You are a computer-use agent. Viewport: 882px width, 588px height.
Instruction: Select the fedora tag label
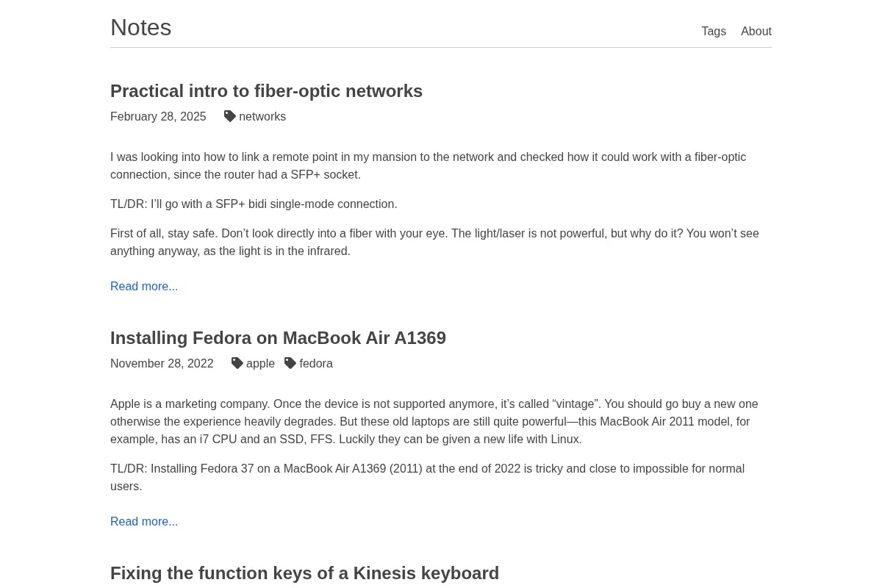316,363
